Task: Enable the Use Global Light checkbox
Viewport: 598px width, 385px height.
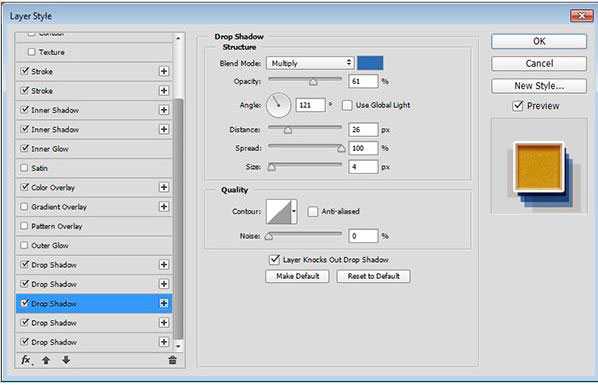Action: click(x=347, y=105)
